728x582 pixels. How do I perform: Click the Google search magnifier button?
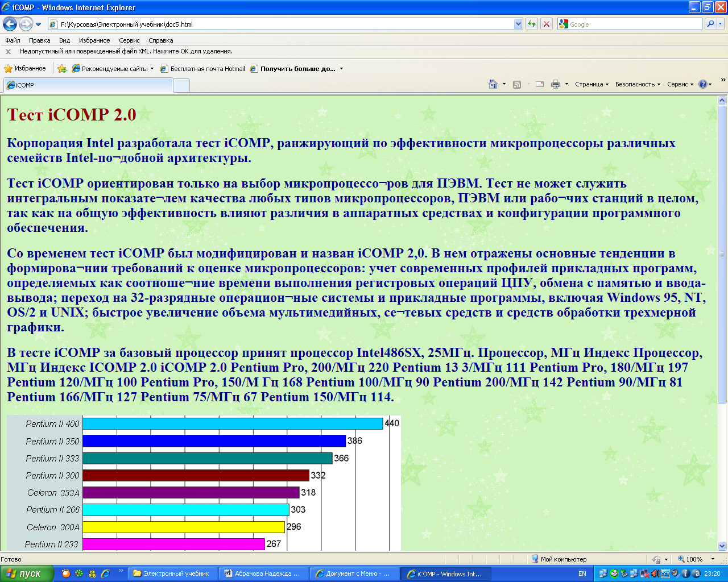[710, 24]
